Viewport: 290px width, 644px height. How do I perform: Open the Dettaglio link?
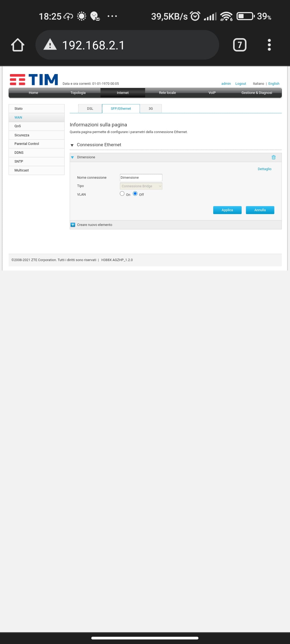pos(264,169)
